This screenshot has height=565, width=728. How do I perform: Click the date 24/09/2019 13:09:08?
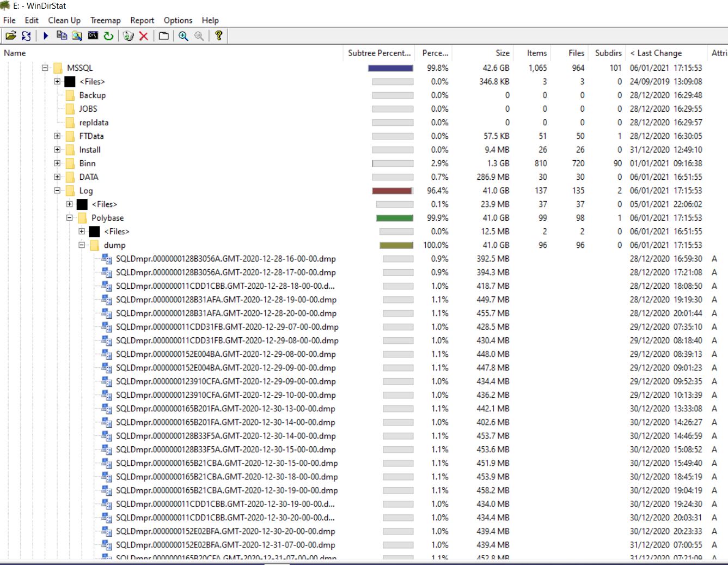pyautogui.click(x=666, y=82)
